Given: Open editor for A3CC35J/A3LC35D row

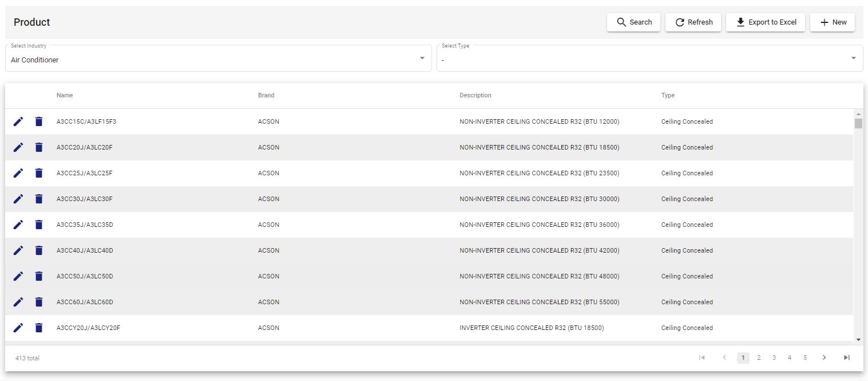Looking at the screenshot, I should 18,225.
